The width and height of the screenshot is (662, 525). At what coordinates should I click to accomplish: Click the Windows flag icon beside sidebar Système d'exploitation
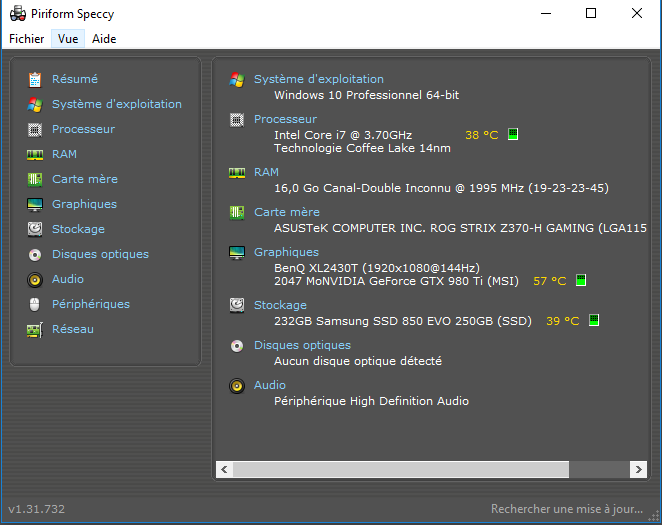(35, 104)
